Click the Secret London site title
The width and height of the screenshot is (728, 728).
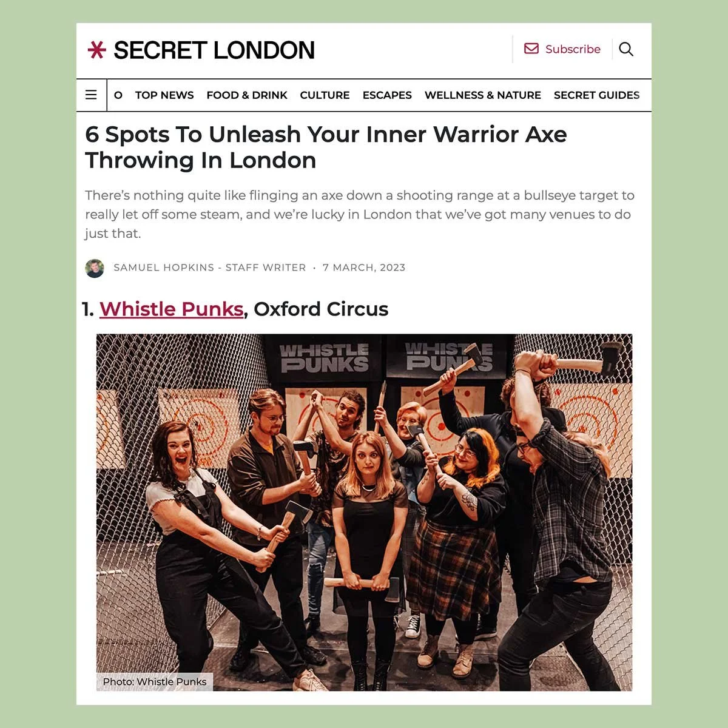(214, 50)
